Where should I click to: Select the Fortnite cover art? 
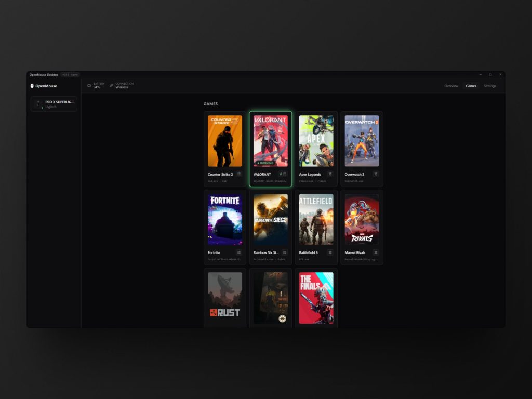tap(225, 220)
